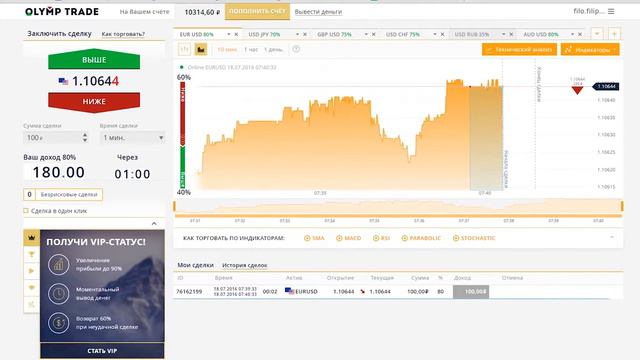The width and height of the screenshot is (640, 360).
Task: Click the СТАТЬ VIP button
Action: pos(102,351)
